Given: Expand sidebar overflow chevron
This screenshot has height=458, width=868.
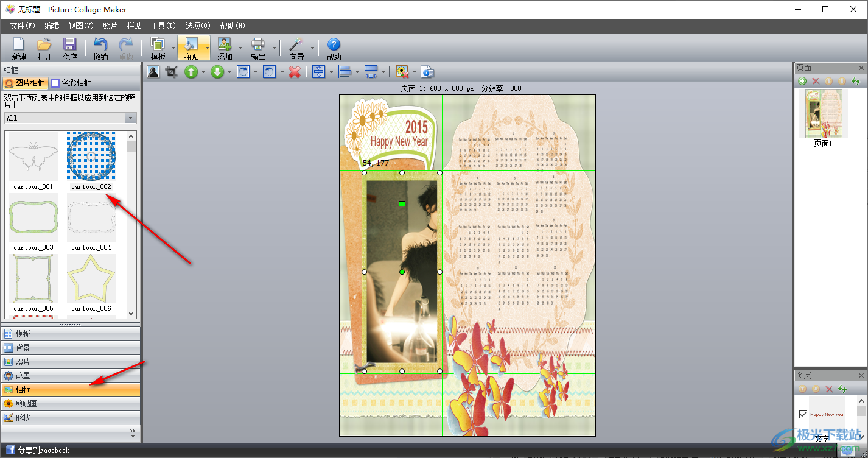Looking at the screenshot, I should tap(133, 432).
